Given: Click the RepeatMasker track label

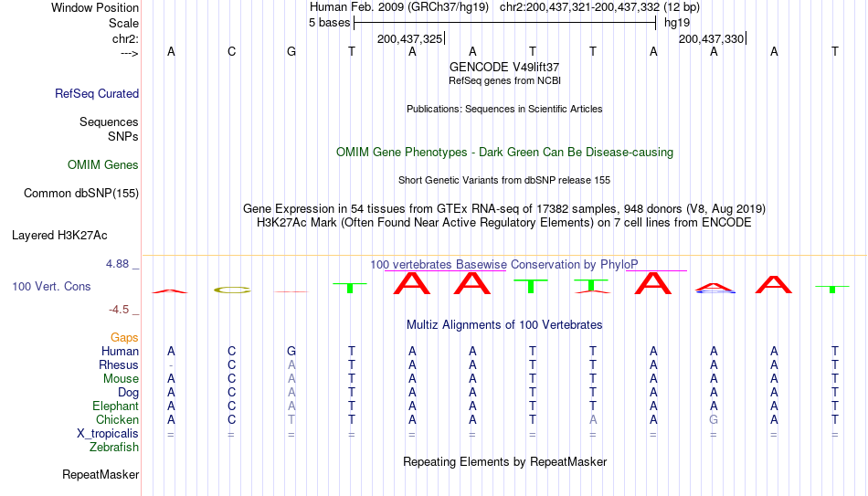Looking at the screenshot, I should click(x=101, y=474).
